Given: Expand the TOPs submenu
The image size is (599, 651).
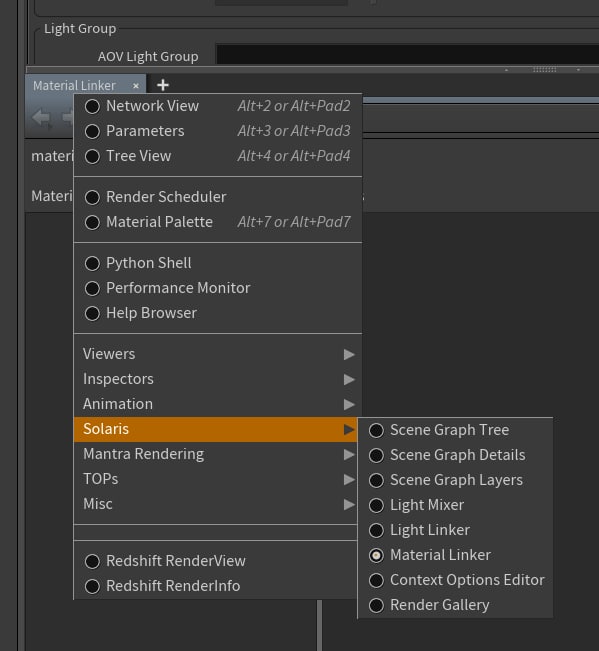Looking at the screenshot, I should tap(215, 479).
